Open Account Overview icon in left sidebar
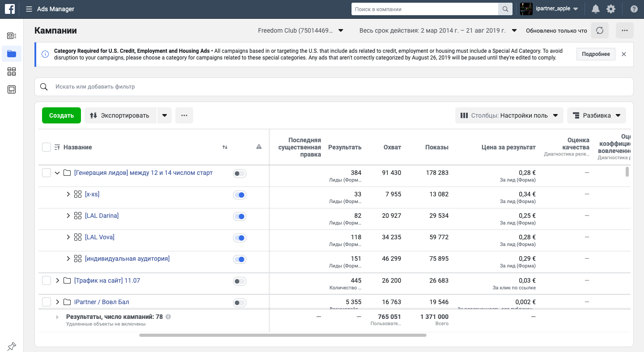Image resolution: width=644 pixels, height=352 pixels. [x=12, y=36]
